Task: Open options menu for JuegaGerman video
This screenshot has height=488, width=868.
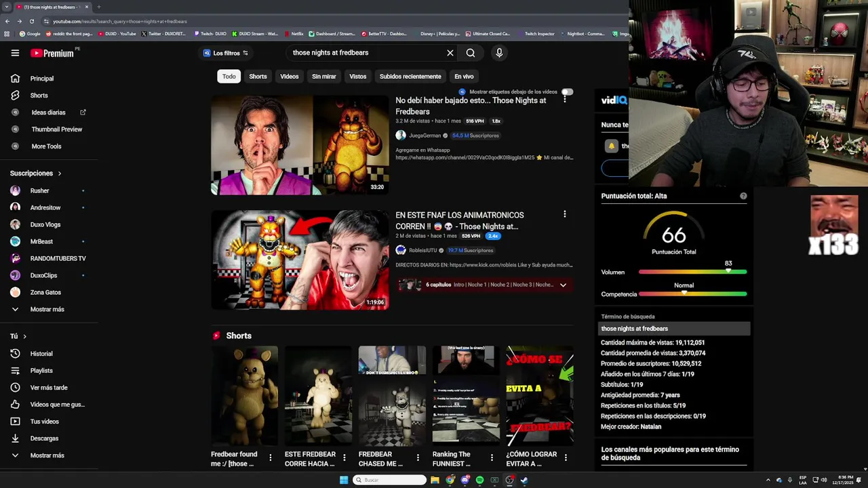Action: [564, 100]
